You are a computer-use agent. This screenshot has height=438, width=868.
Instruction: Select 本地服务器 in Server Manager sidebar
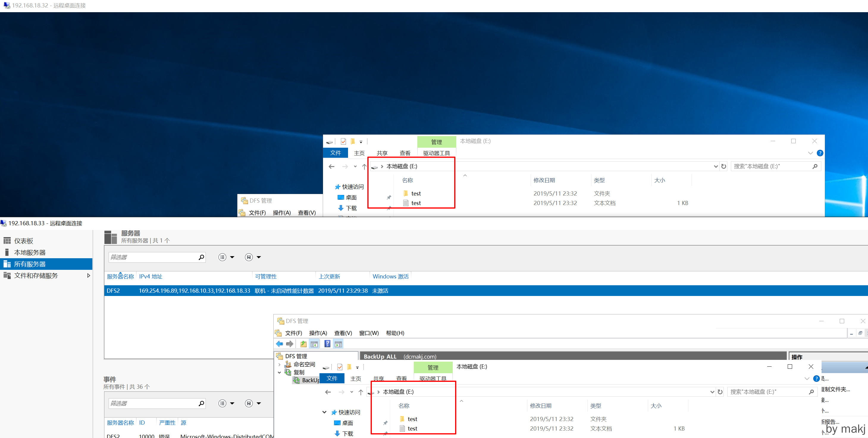[30, 253]
